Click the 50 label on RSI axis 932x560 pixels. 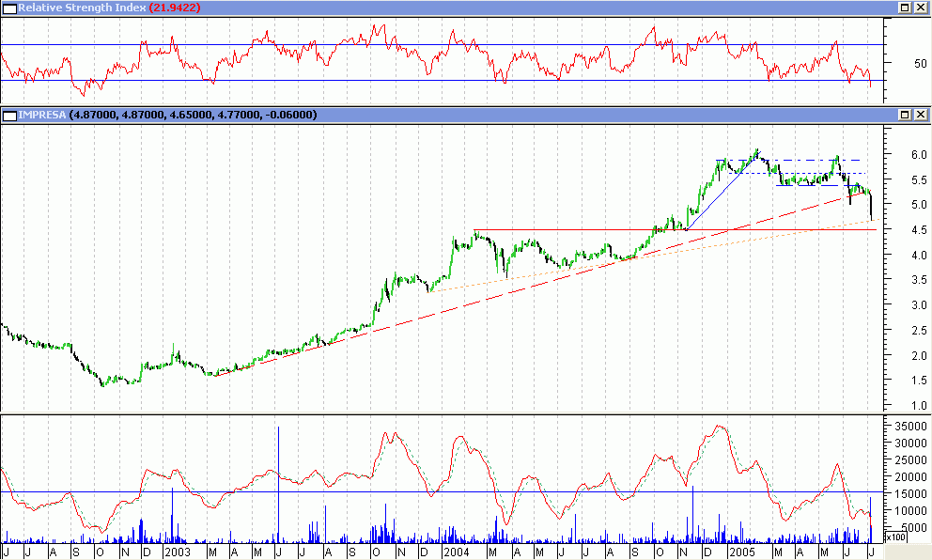pos(920,63)
